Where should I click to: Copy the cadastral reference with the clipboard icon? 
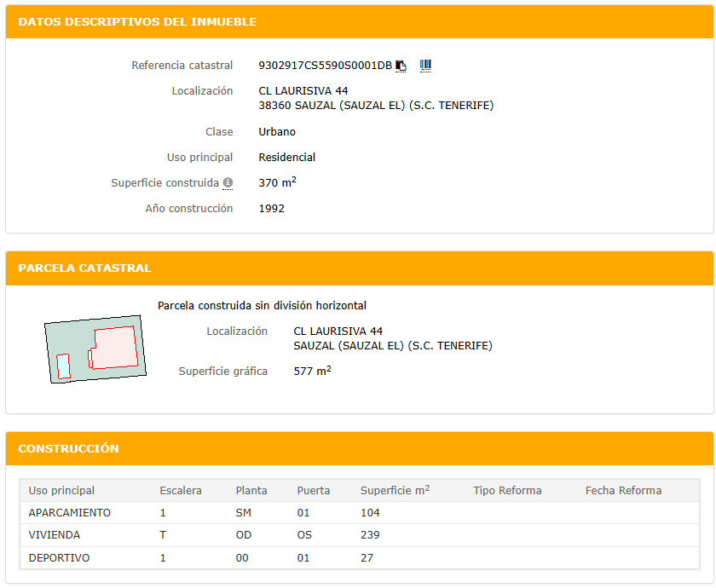coord(401,66)
